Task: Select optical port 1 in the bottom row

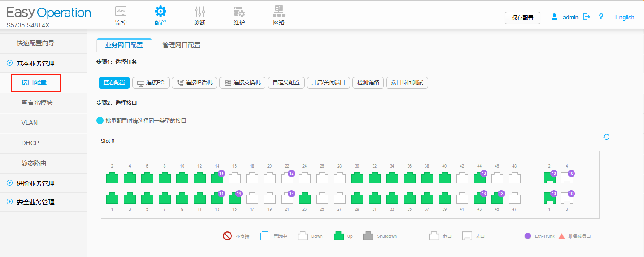Action: pyautogui.click(x=549, y=198)
